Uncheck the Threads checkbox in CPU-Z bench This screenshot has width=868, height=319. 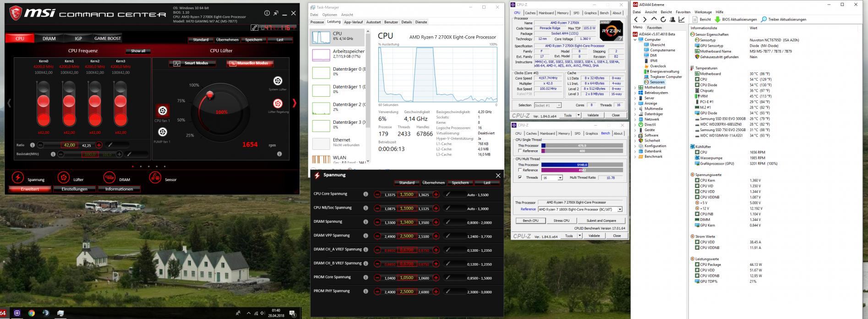(x=520, y=177)
